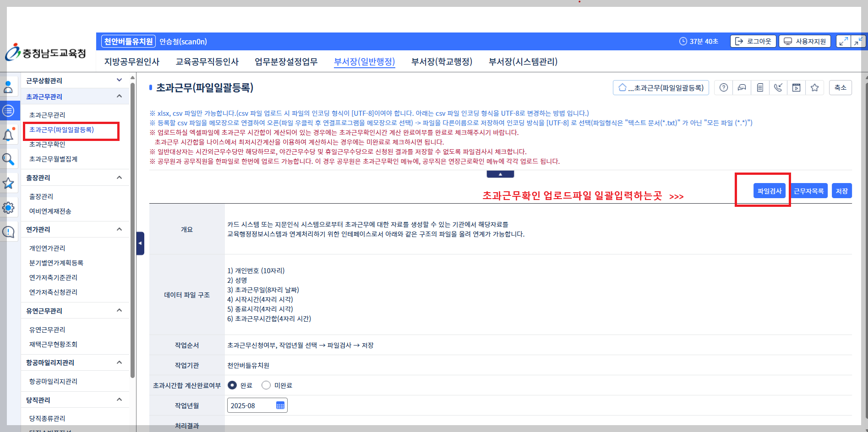Select the 미완료 radio button

266,385
